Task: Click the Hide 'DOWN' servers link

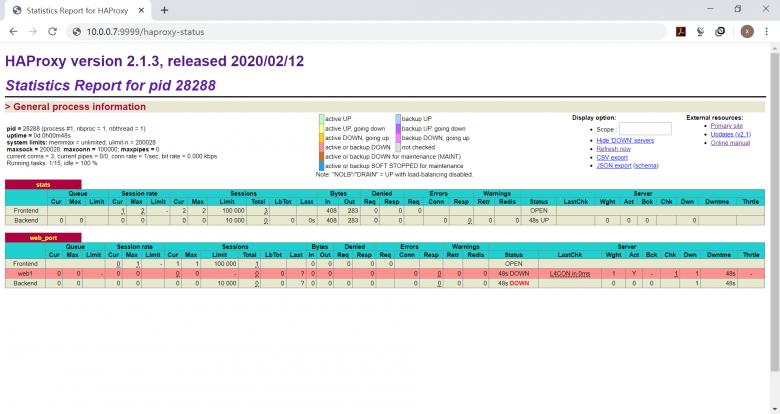Action: (625, 140)
